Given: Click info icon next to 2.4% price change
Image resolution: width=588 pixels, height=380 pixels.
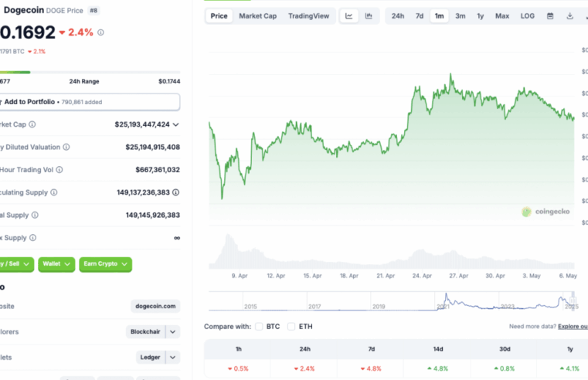Looking at the screenshot, I should pos(101,32).
